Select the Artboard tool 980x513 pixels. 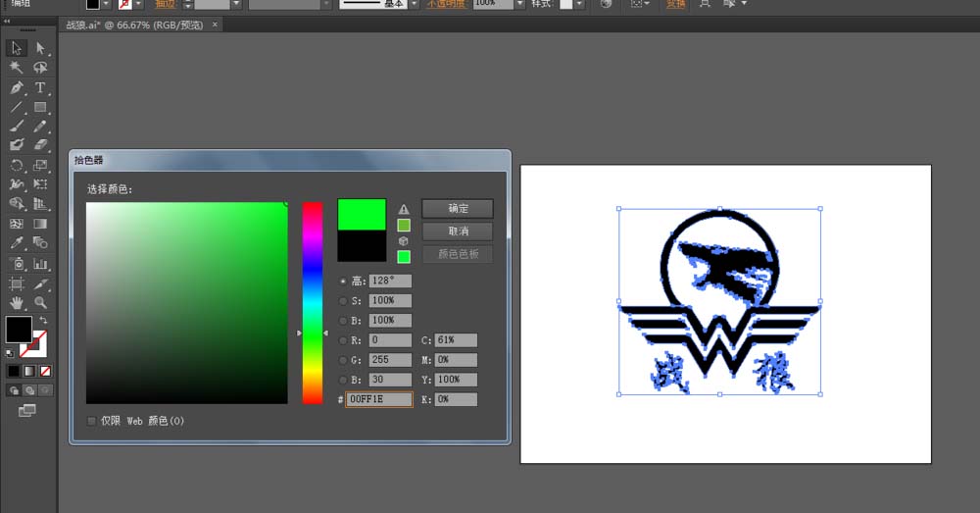coord(17,284)
